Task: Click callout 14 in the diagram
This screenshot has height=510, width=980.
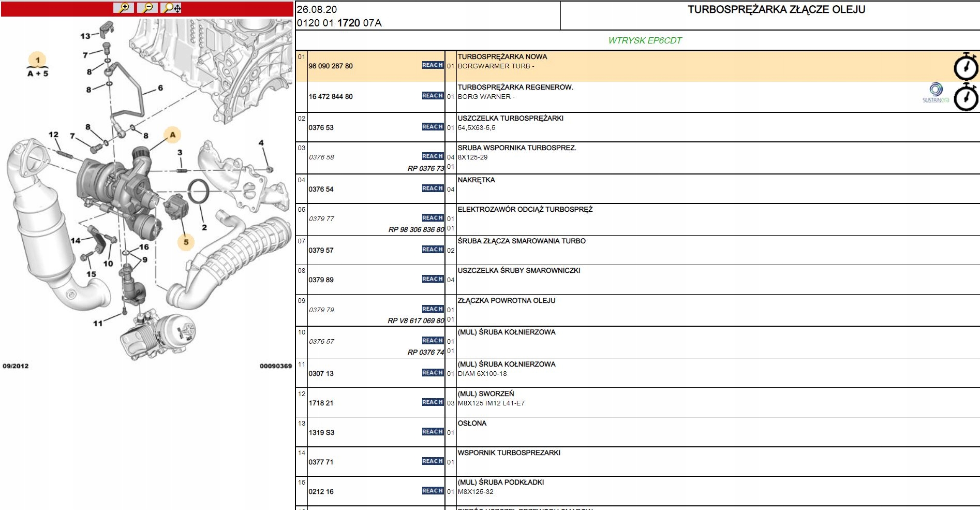Action: 76,240
